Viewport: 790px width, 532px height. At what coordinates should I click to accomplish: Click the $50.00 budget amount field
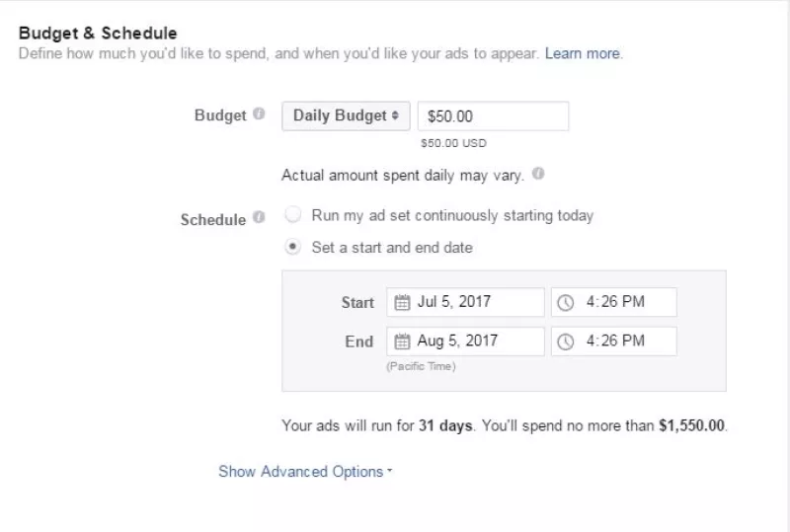pos(493,116)
